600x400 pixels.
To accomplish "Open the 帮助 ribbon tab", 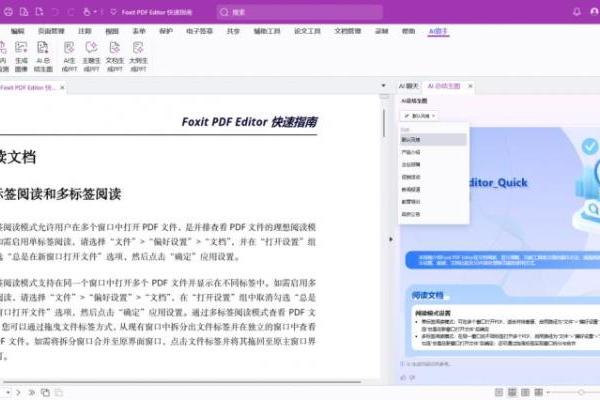I will point(408,31).
